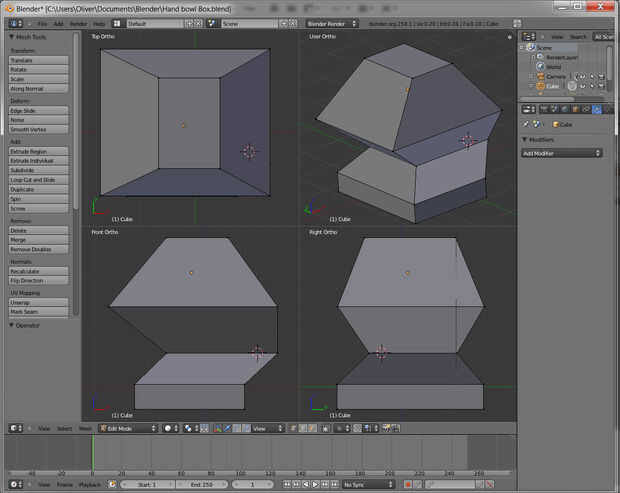Open the Add Modifier dropdown

pos(561,153)
